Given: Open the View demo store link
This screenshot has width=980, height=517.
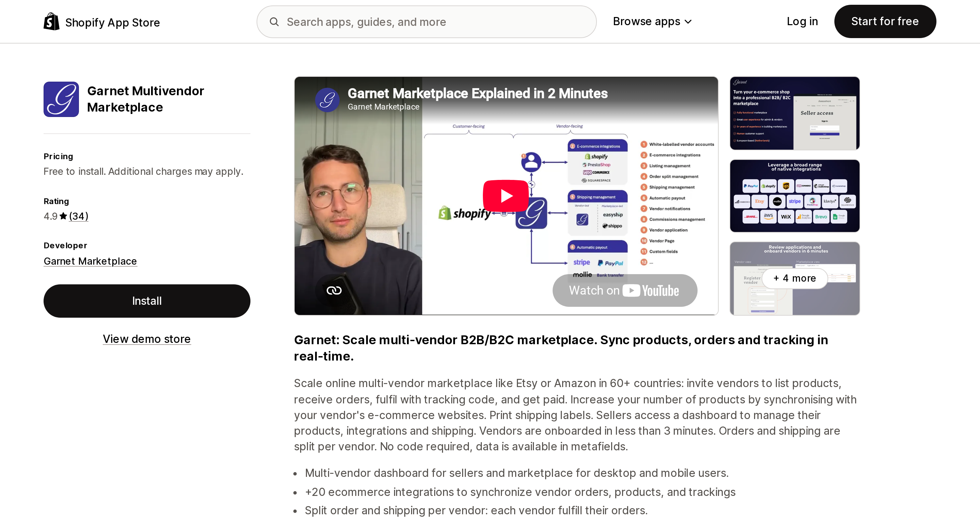Looking at the screenshot, I should click(147, 339).
